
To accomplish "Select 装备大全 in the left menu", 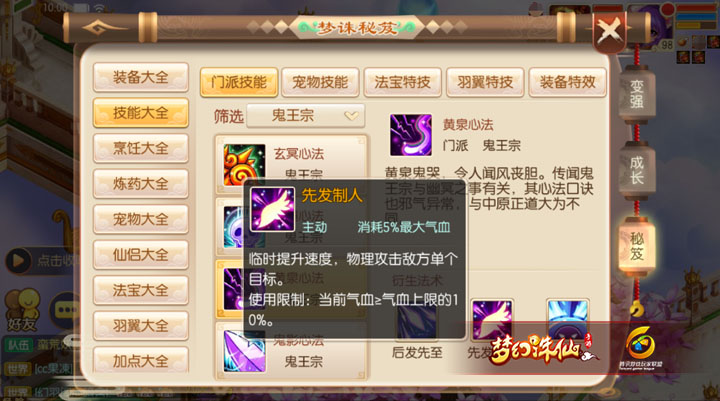I will click(141, 77).
